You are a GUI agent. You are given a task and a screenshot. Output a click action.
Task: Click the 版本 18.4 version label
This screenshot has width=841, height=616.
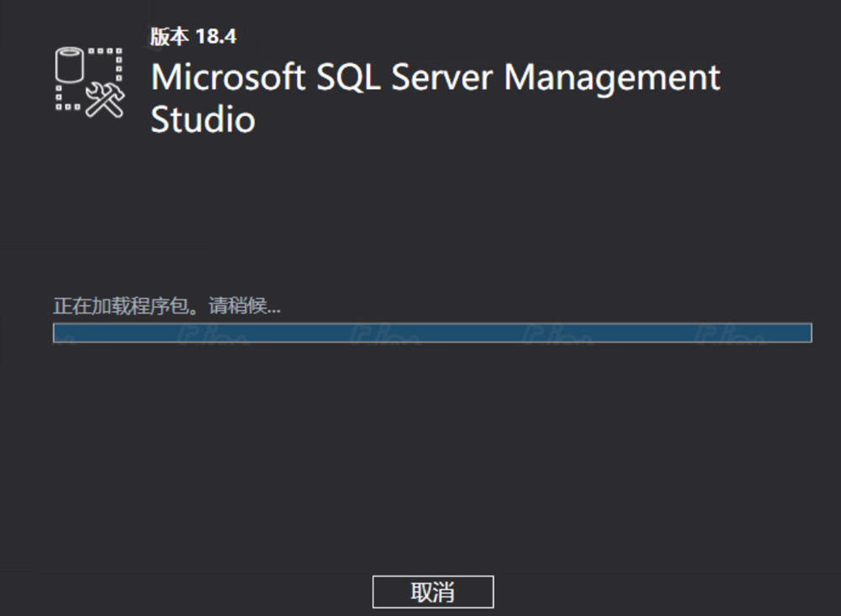pos(193,37)
